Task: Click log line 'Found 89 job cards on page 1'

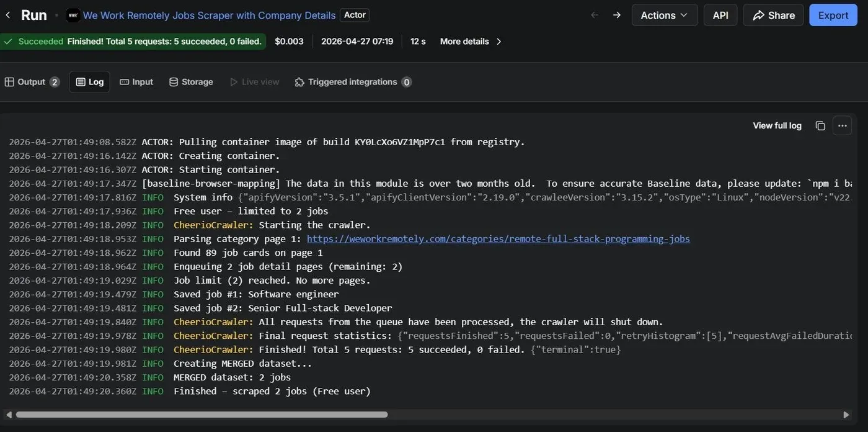Action: [x=166, y=253]
